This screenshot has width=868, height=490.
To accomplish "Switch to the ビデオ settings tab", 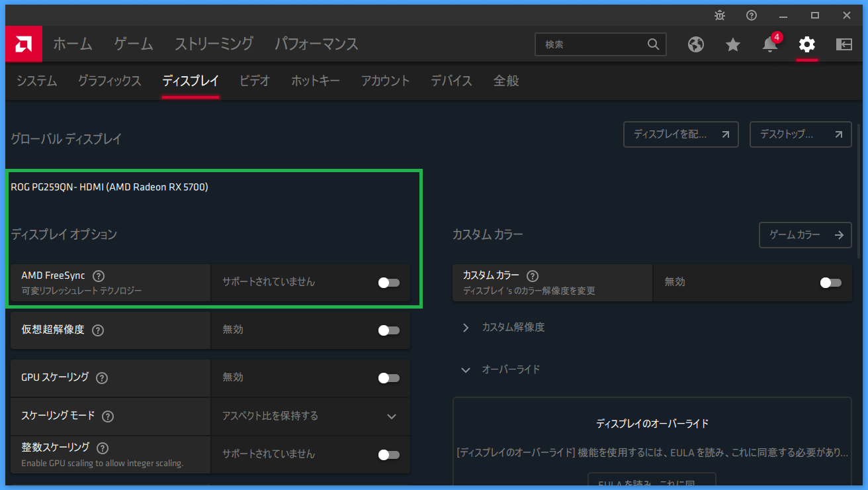I will (x=255, y=81).
